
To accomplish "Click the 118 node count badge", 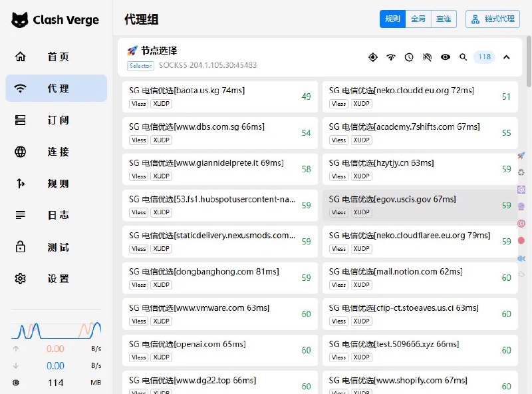I will click(484, 57).
